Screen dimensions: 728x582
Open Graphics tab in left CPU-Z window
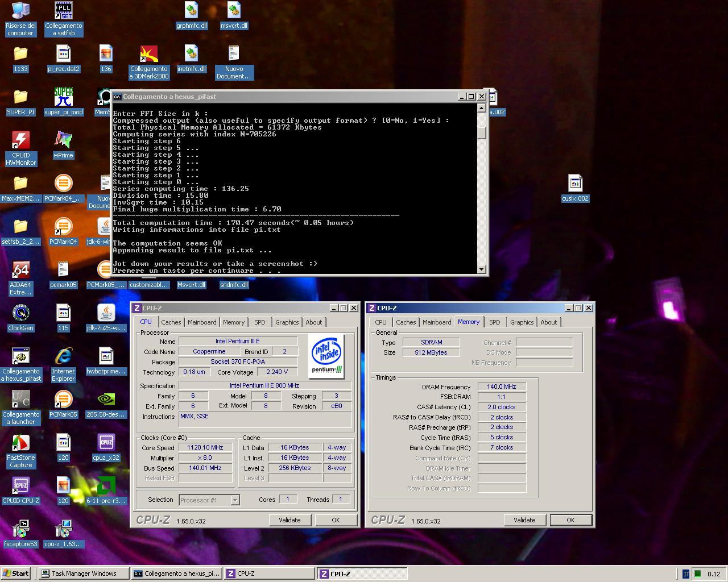[287, 322]
